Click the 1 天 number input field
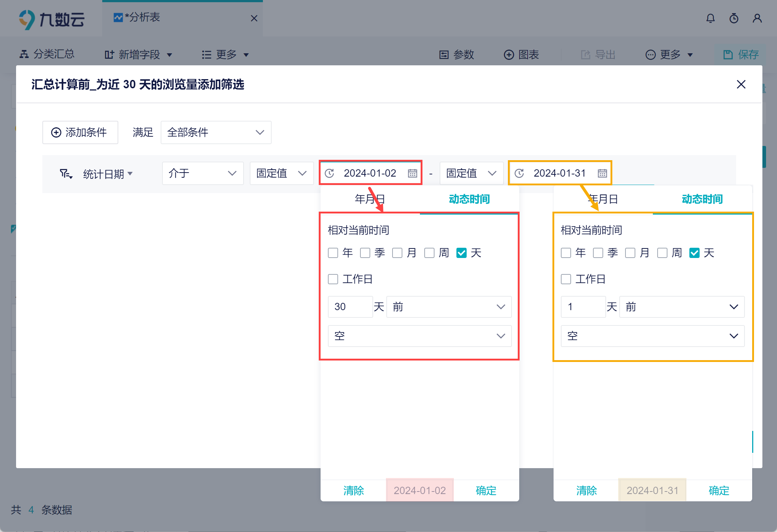This screenshot has width=777, height=532. pyautogui.click(x=583, y=307)
